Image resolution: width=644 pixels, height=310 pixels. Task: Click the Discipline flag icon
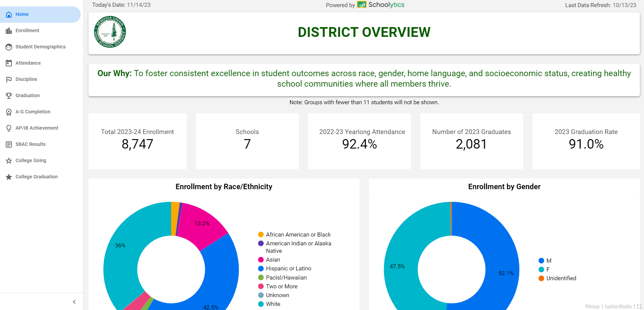click(9, 80)
